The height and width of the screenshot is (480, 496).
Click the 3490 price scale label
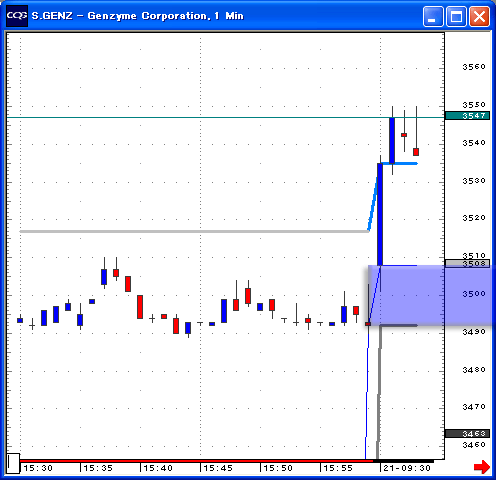(474, 332)
